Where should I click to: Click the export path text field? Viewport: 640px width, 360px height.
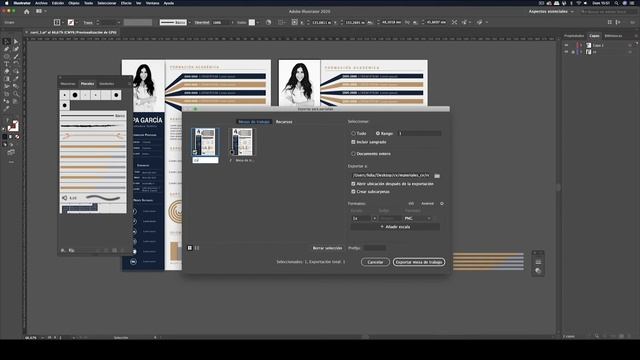coord(391,176)
